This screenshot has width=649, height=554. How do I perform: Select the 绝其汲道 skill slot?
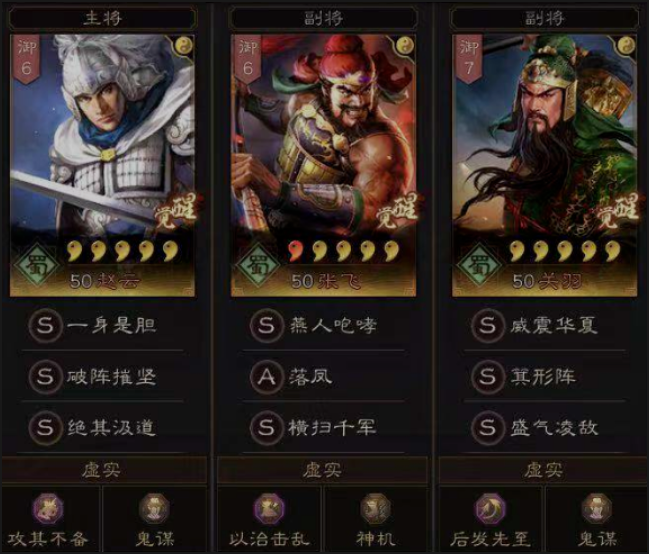[x=102, y=427]
